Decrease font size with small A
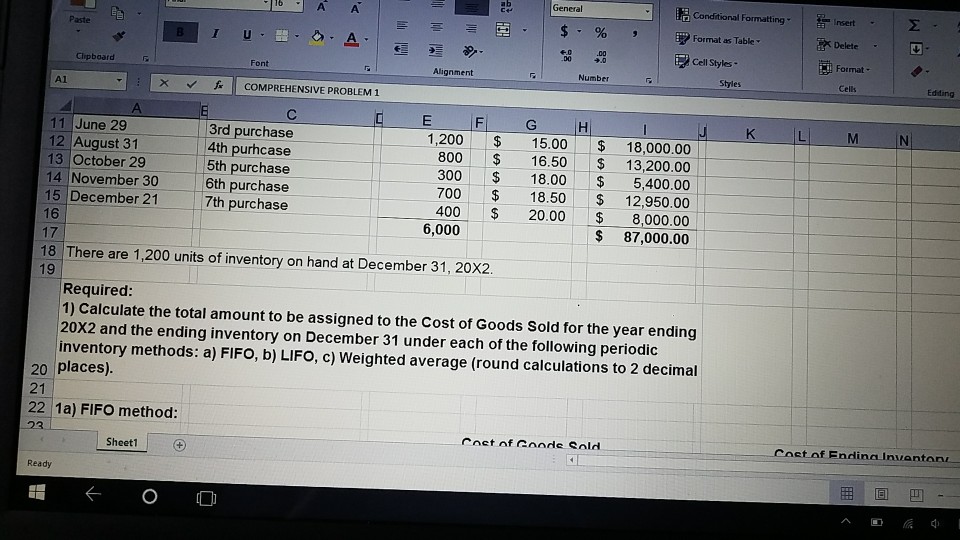 pos(355,8)
